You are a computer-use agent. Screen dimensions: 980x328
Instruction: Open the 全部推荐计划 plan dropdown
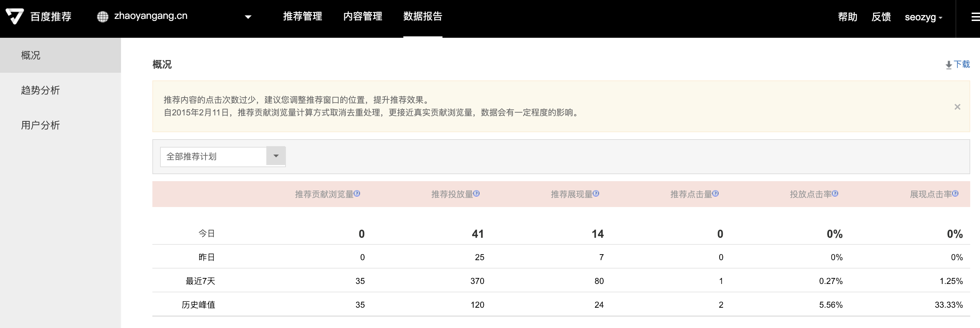click(276, 156)
